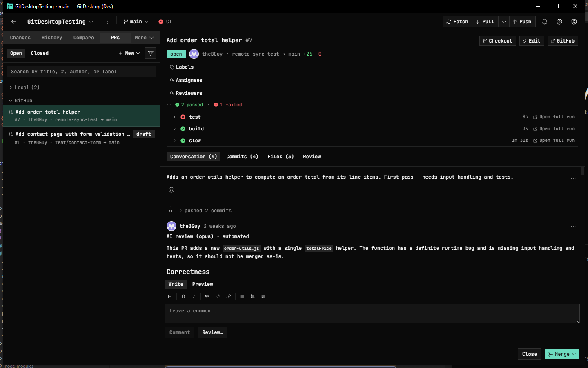Open options for the PR description
Viewport: 588px width, 368px height.
click(573, 178)
